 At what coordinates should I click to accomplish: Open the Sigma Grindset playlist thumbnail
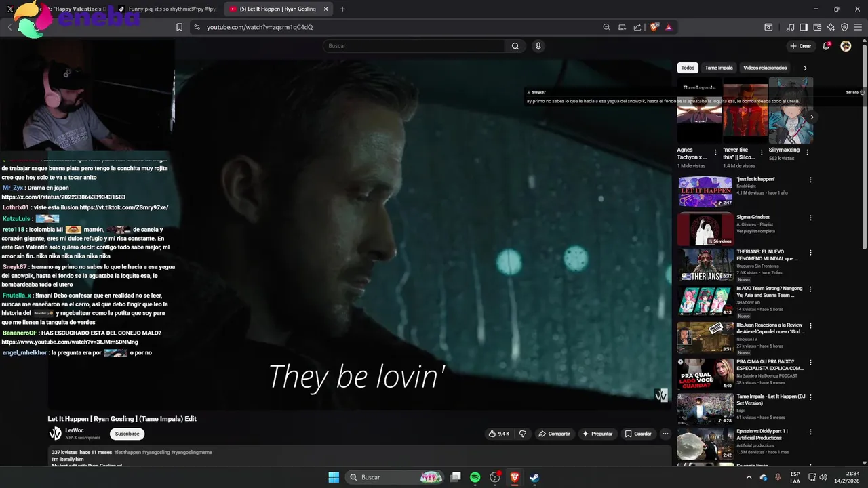pos(705,229)
